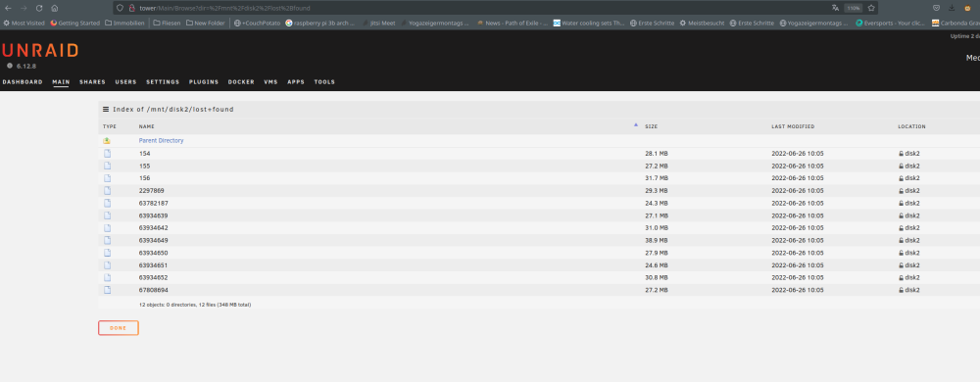Viewport: 980px width, 382px height.
Task: Sort by Name using the ascending arrow
Action: [x=636, y=124]
